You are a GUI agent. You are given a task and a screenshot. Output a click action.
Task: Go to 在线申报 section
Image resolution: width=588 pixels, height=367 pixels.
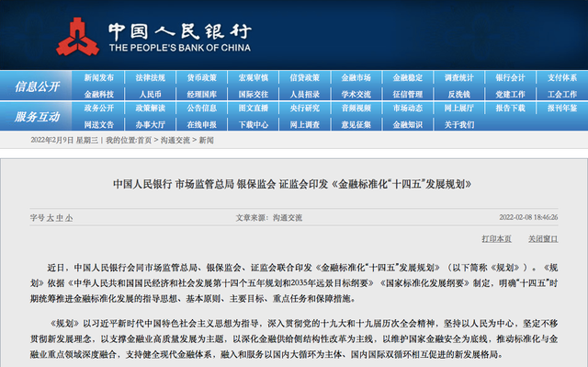(x=202, y=124)
